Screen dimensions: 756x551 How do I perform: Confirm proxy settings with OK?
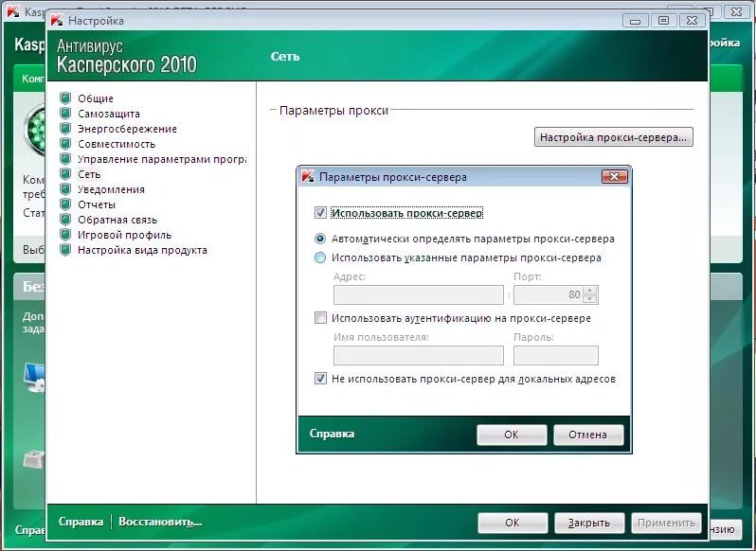[x=512, y=435]
